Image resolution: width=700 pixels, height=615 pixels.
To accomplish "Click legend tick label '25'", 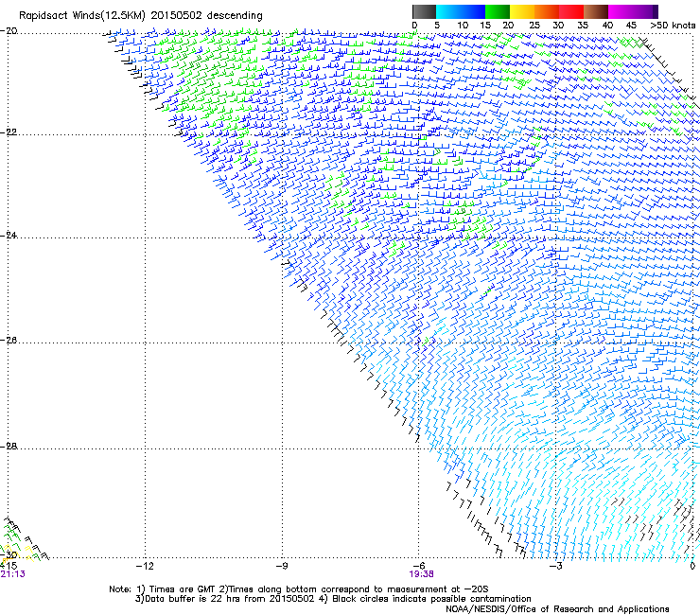I will coord(534,26).
